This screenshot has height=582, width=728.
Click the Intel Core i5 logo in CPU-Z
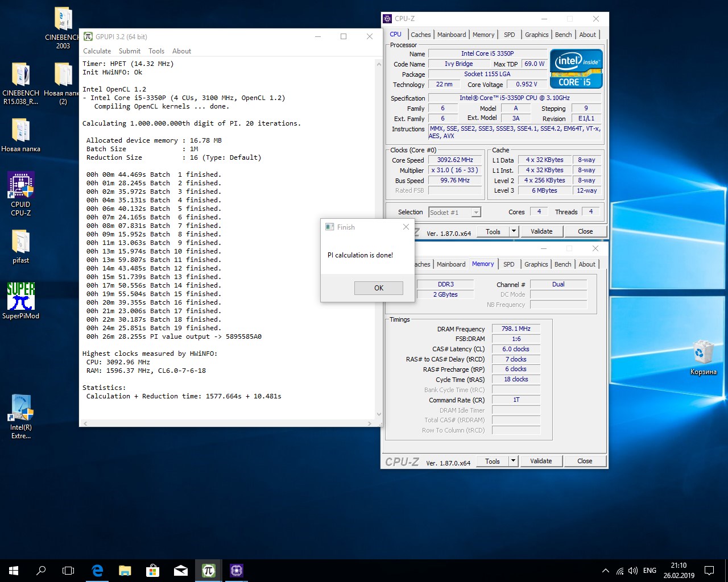576,69
